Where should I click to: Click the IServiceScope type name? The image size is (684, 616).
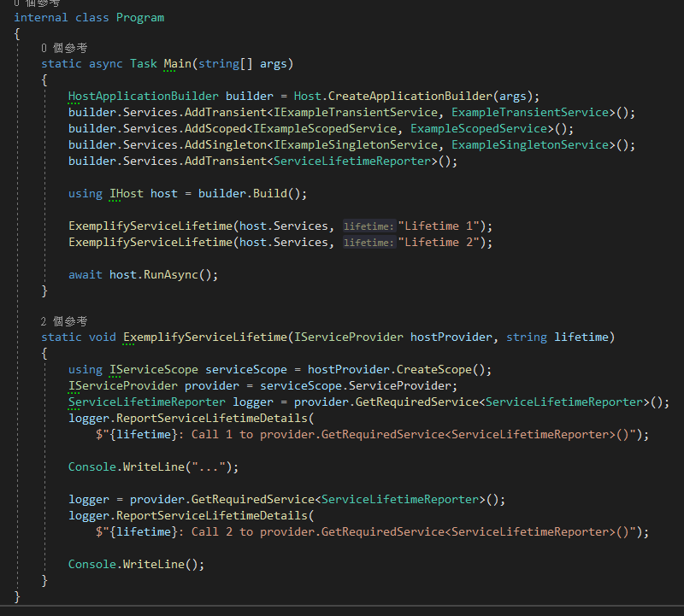[x=154, y=370]
